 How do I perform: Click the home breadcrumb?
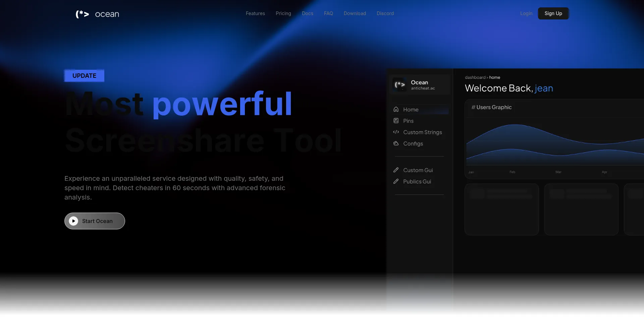[x=494, y=77]
